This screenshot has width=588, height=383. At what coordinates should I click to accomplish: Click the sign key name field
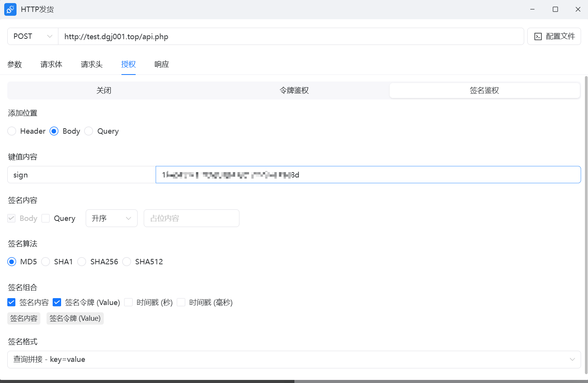[x=81, y=175]
